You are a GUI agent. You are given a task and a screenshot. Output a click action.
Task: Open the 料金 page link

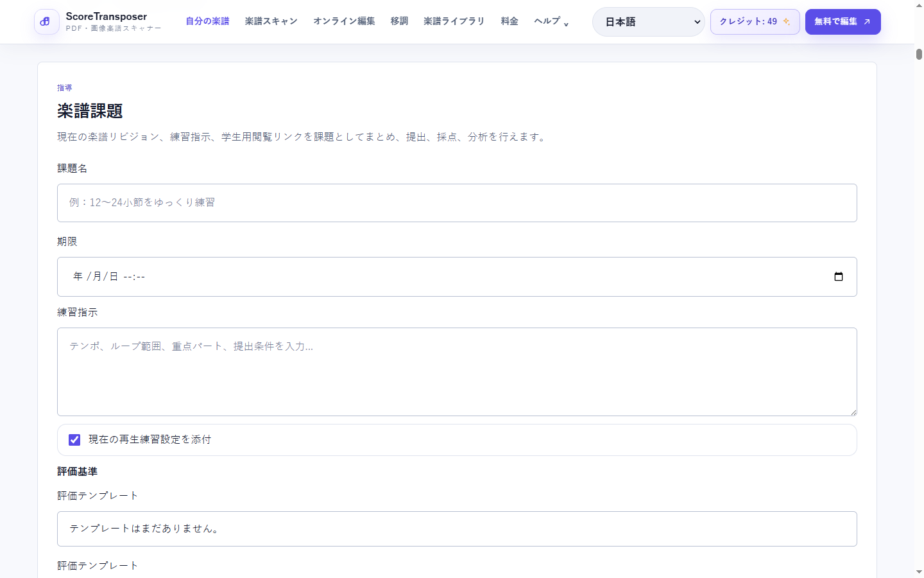pyautogui.click(x=509, y=21)
